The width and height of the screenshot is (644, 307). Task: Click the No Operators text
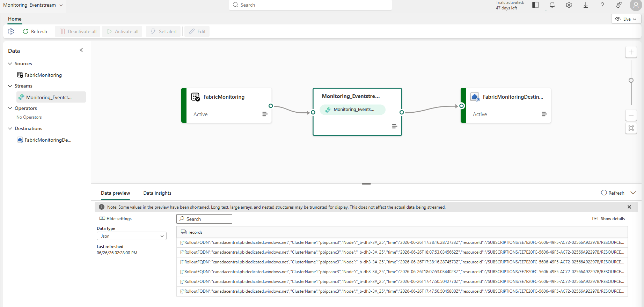[x=29, y=117]
